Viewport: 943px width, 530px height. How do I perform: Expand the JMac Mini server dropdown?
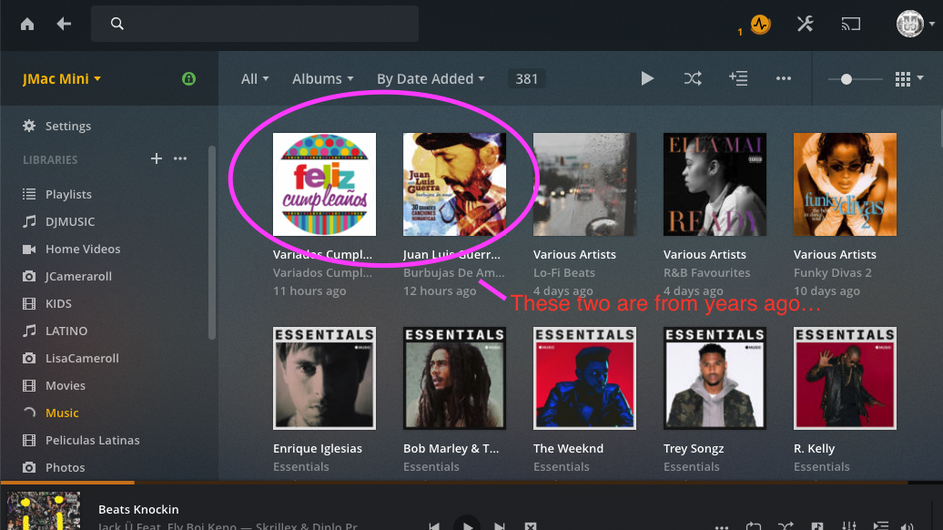61,79
